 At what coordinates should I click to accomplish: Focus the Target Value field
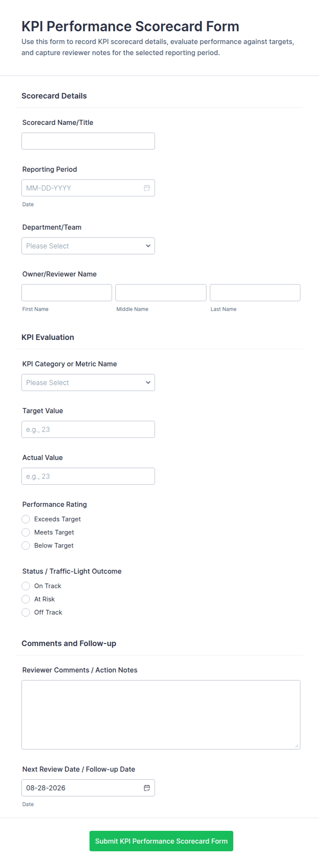(x=88, y=429)
